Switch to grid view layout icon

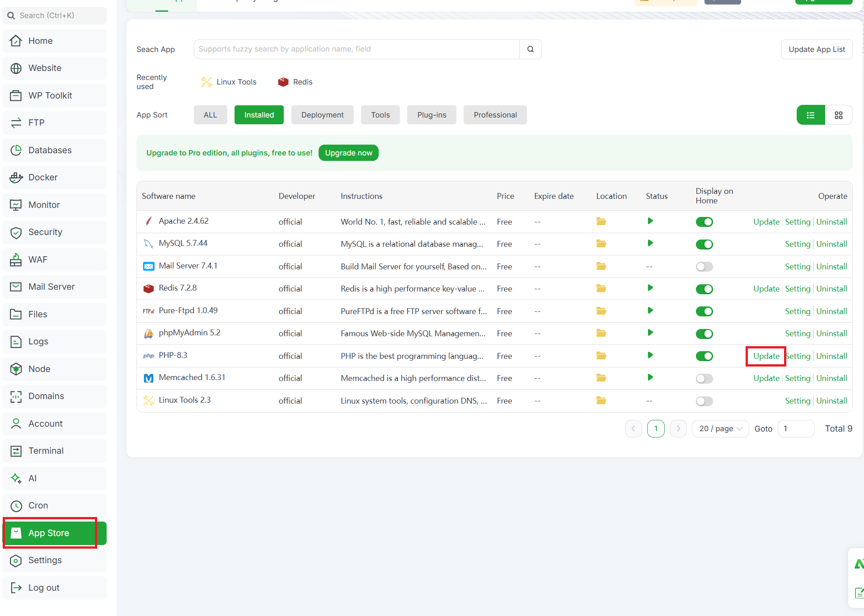pyautogui.click(x=839, y=115)
